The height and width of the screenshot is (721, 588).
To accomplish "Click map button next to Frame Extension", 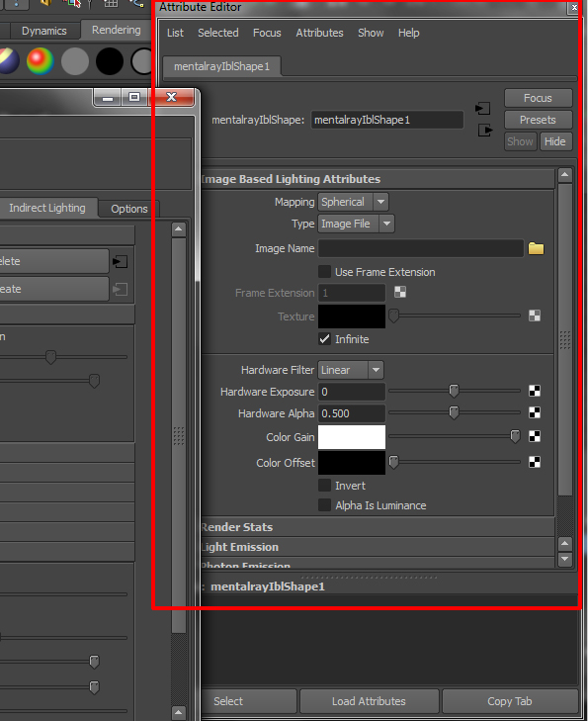I will (x=400, y=292).
